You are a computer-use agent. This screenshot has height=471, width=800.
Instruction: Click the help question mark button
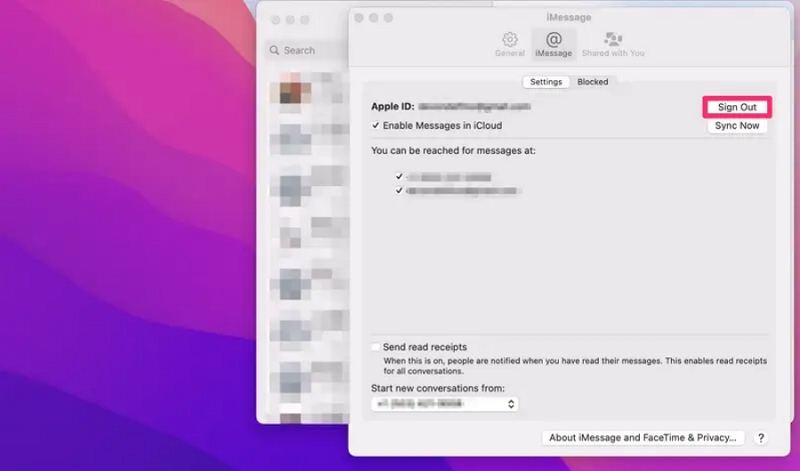761,438
